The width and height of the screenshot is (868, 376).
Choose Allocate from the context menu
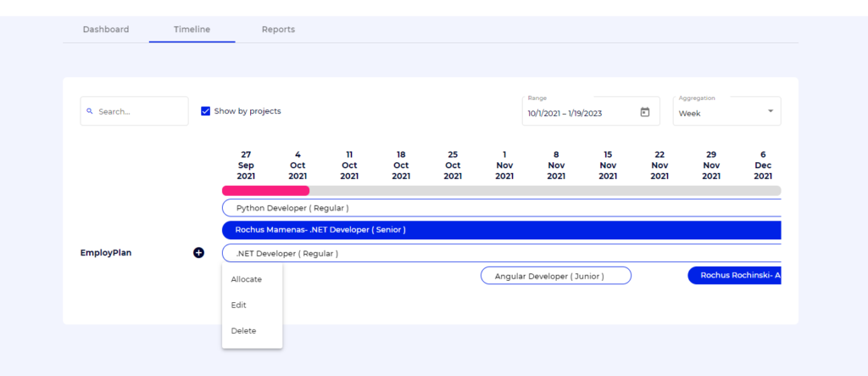click(252, 279)
